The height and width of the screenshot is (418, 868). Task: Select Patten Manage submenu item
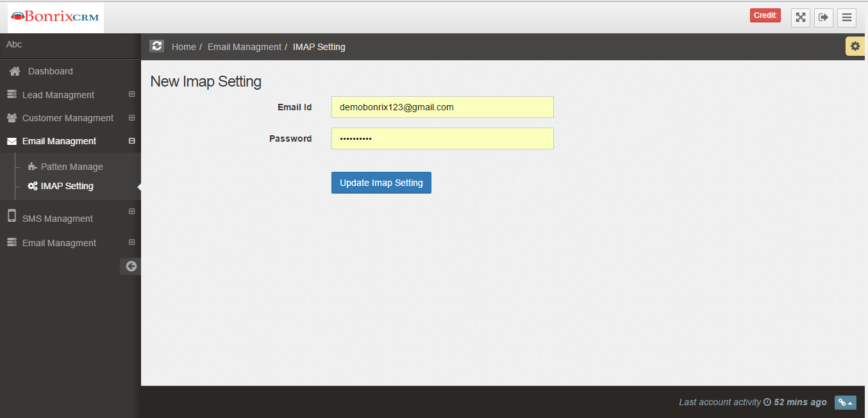[x=72, y=167]
